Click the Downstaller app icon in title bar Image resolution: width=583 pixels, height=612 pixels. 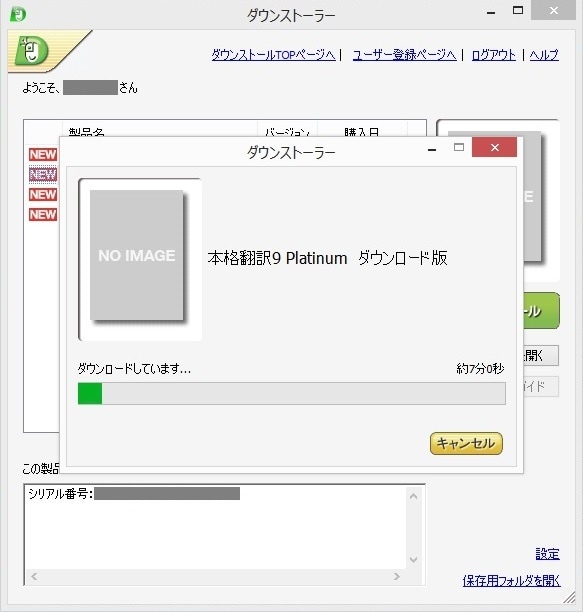click(18, 14)
